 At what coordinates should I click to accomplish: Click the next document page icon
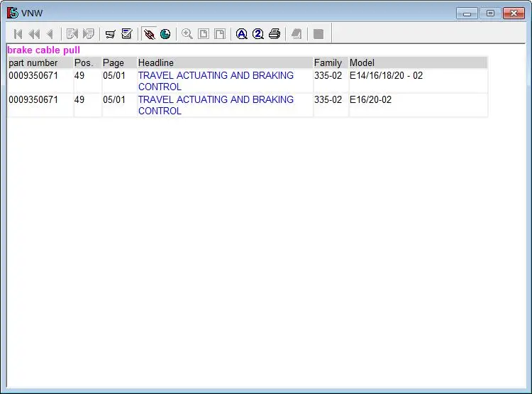point(89,34)
